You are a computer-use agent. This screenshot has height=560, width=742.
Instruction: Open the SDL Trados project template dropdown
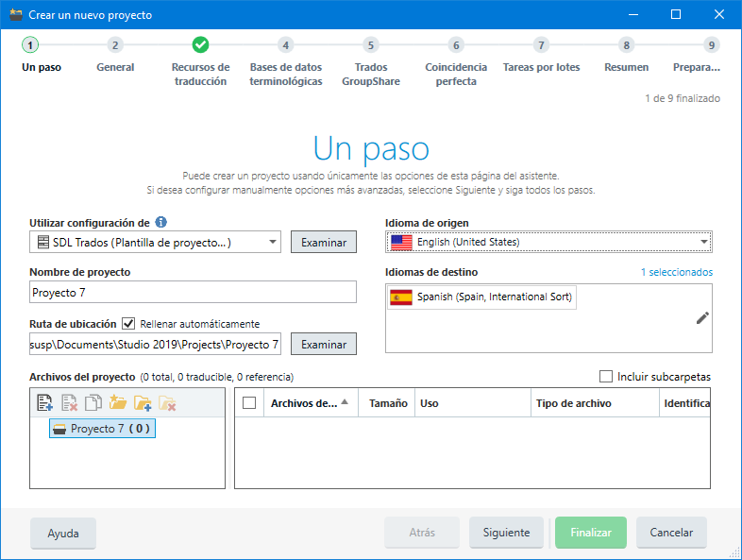point(155,242)
